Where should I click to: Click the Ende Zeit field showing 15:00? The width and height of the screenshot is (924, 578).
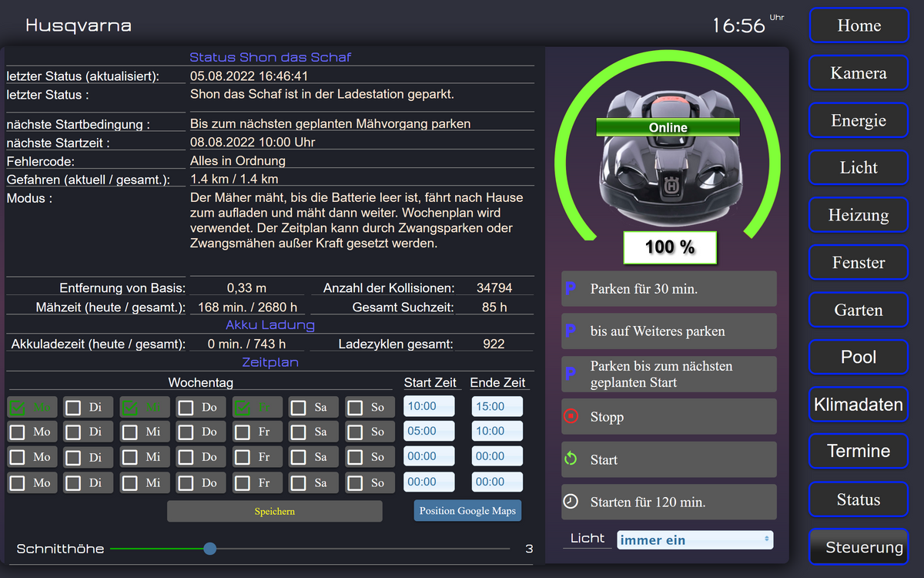[497, 406]
